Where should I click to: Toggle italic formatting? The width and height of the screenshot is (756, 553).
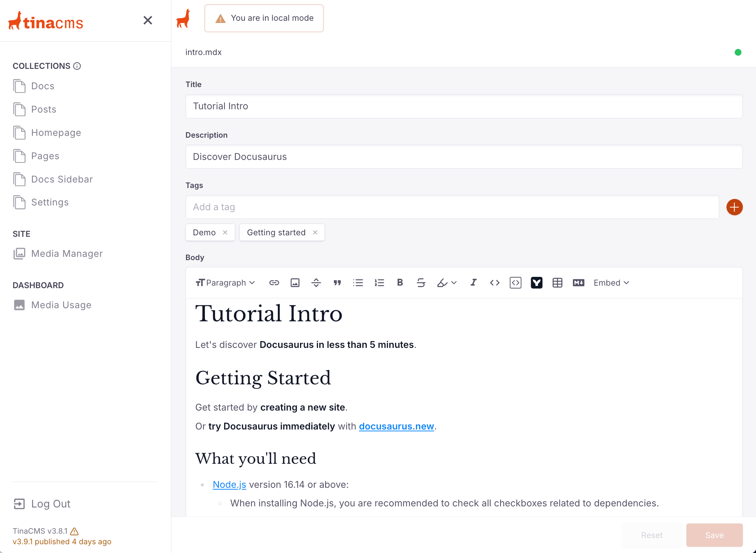pyautogui.click(x=474, y=283)
